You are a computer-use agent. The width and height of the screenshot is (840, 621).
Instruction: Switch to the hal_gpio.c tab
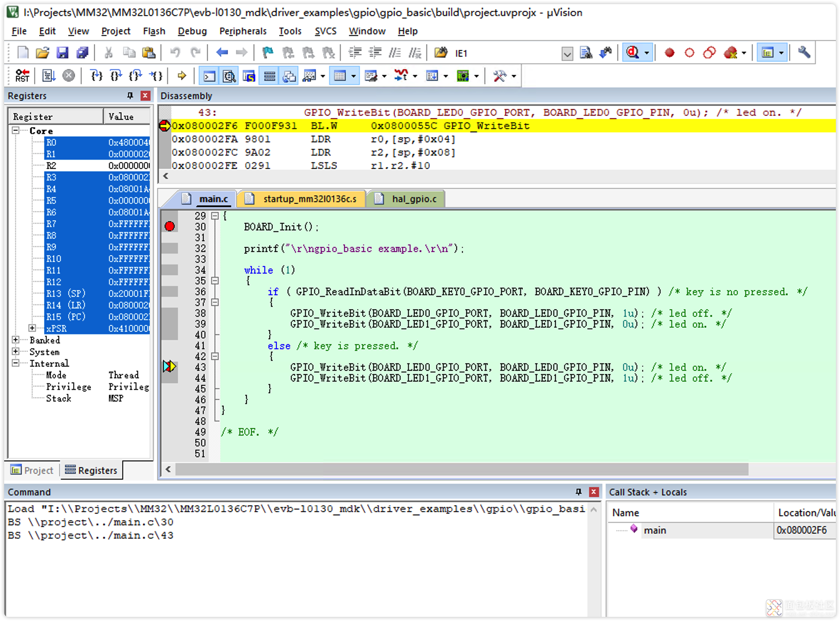408,199
